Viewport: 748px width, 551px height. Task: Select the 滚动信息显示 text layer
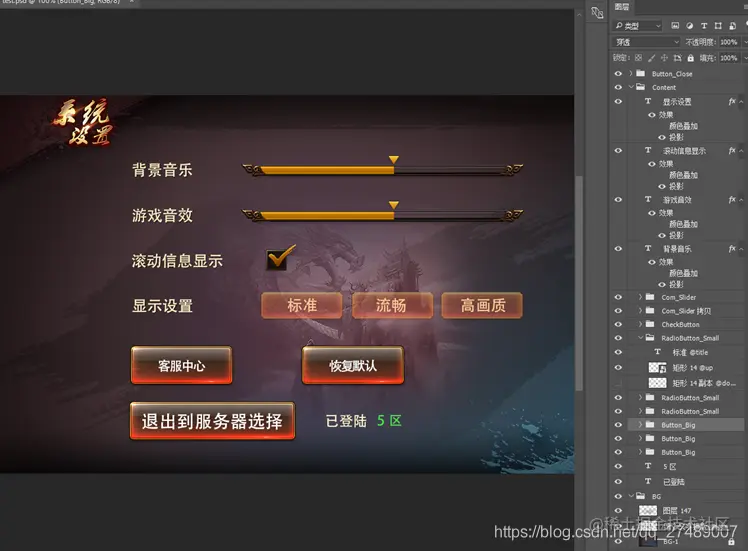684,151
